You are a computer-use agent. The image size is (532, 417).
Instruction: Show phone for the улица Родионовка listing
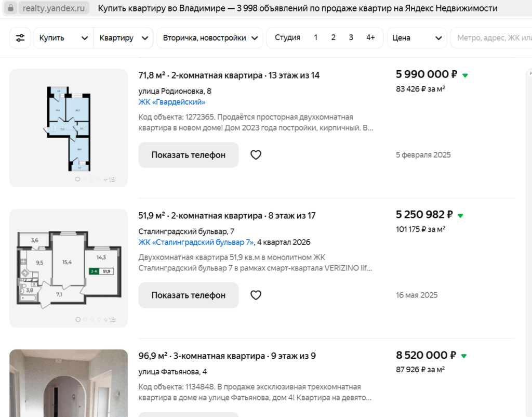[x=188, y=155]
